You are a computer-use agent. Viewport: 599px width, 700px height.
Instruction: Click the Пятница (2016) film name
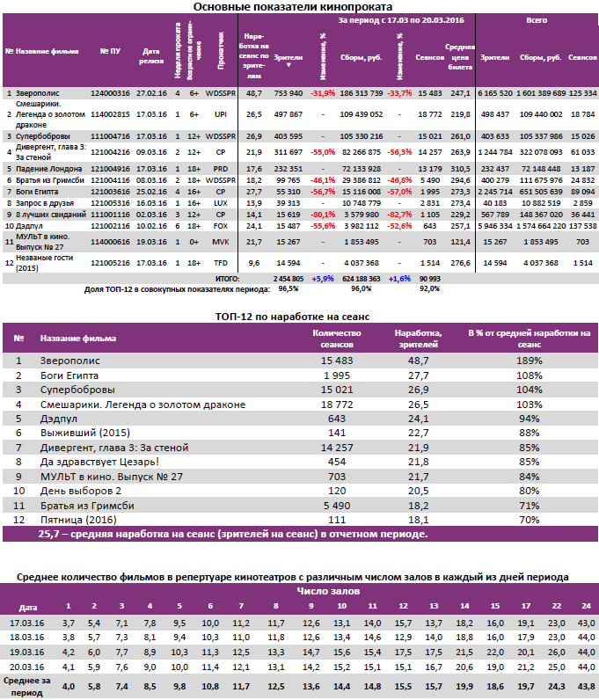79,520
